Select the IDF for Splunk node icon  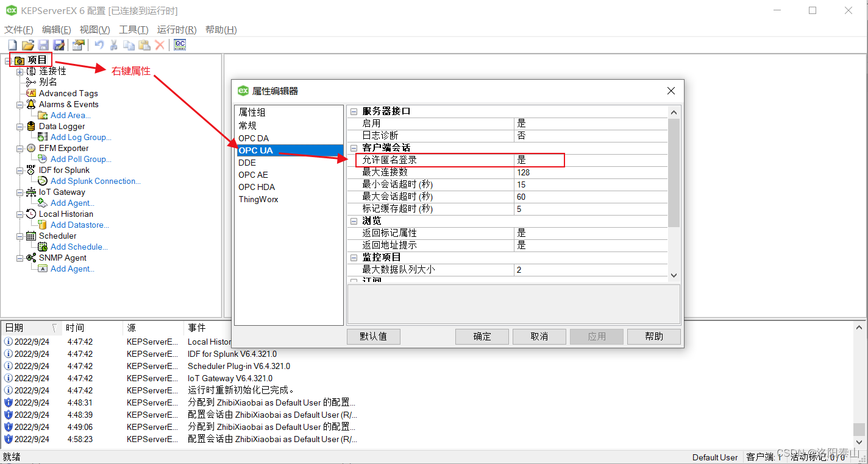31,170
